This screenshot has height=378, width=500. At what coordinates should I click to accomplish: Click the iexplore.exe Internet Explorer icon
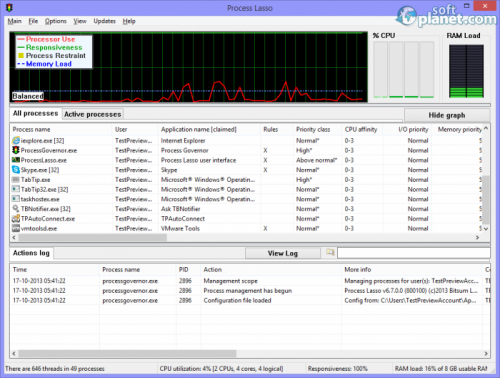(x=16, y=141)
